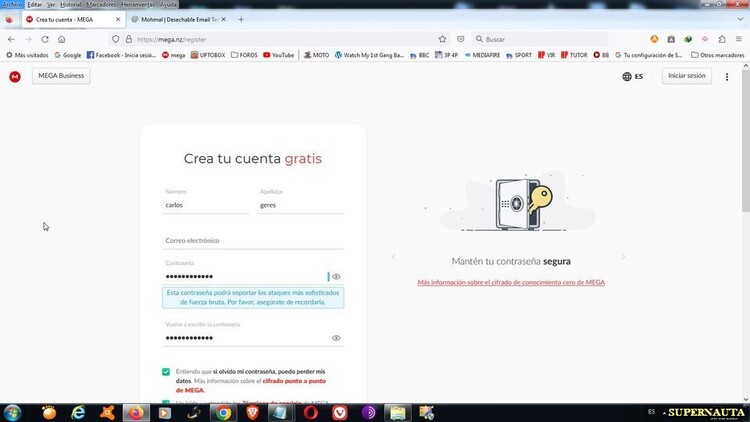Open the Facebook bookmark
Viewport: 750px width, 422px height.
tap(121, 55)
